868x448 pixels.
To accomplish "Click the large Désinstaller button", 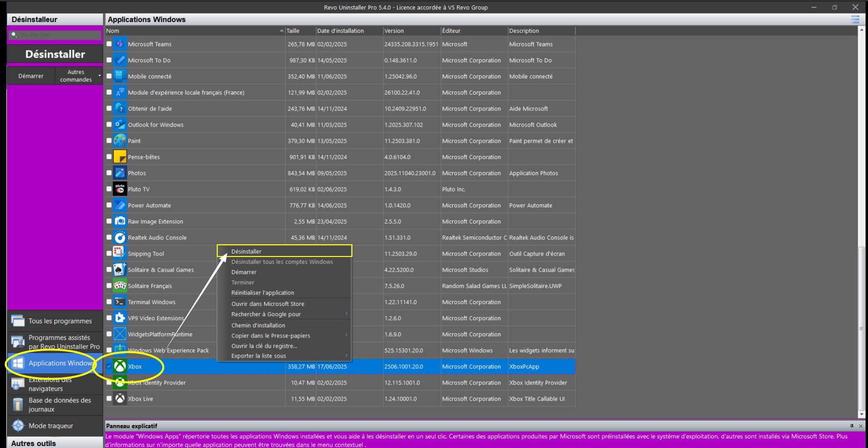I will pos(55,54).
